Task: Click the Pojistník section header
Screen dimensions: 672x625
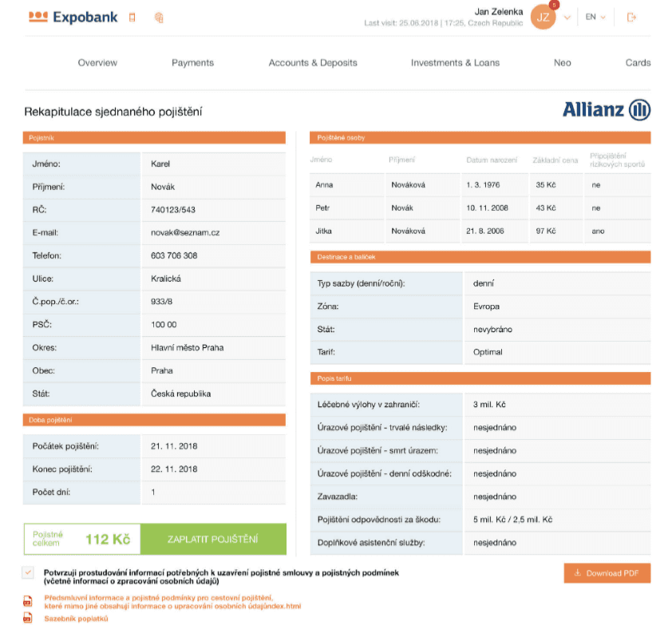Action: 154,137
